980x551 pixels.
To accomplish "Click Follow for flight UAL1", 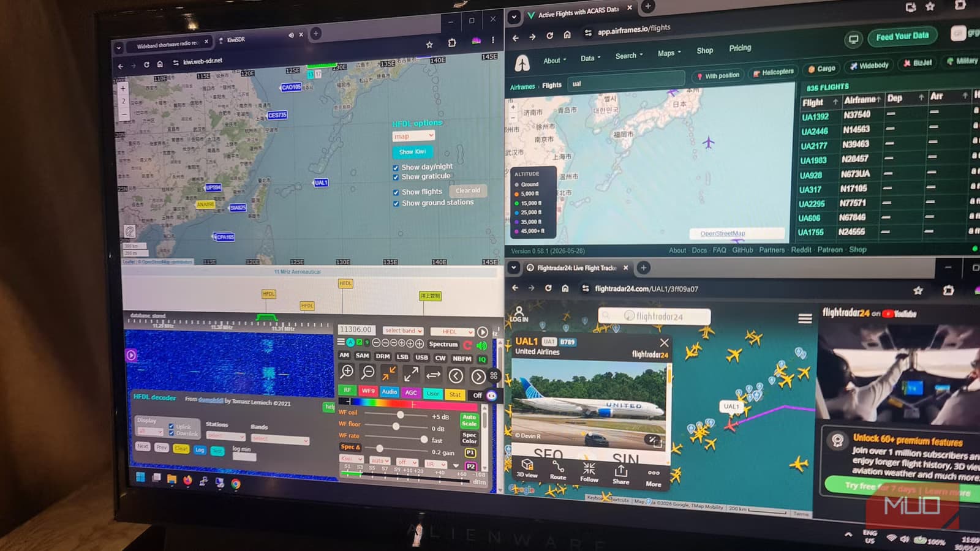I will (589, 472).
